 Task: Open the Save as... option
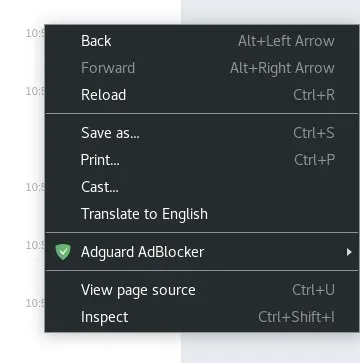(202, 133)
